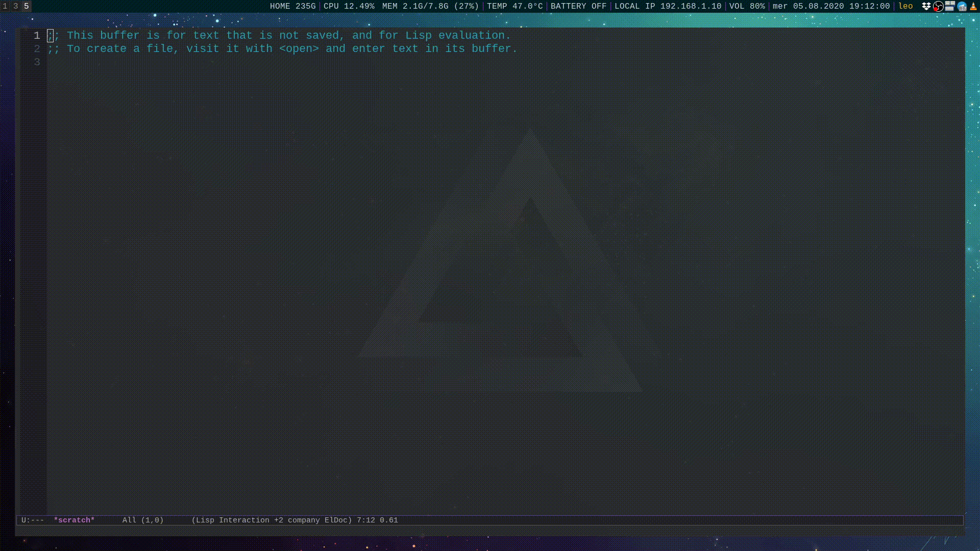Click the OBS Studio recording tray icon

pyautogui.click(x=938, y=6)
